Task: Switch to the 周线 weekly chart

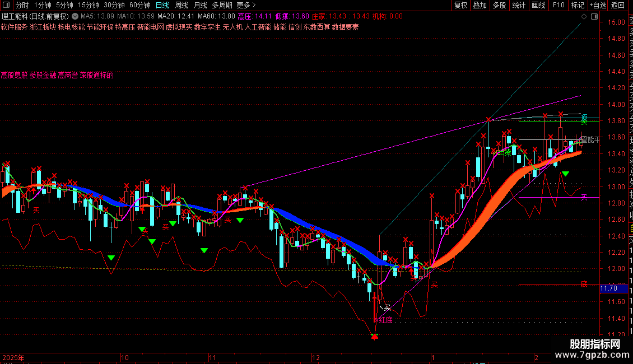Action: pos(181,5)
